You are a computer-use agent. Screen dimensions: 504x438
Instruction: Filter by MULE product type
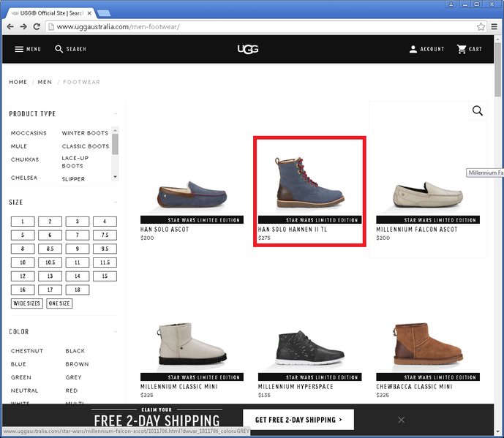point(19,146)
